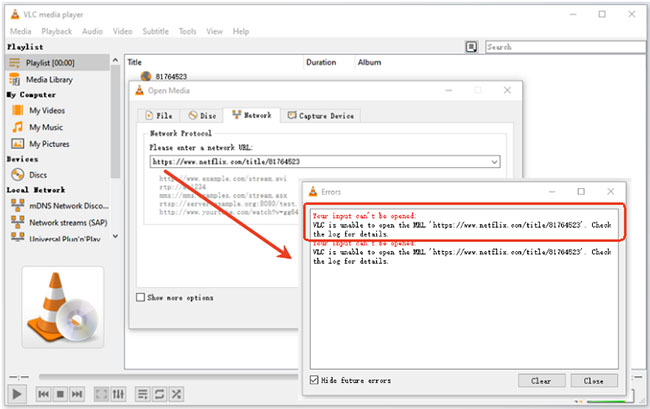Image resolution: width=650 pixels, height=409 pixels.
Task: Toggle playlist view mode icon
Action: click(471, 47)
